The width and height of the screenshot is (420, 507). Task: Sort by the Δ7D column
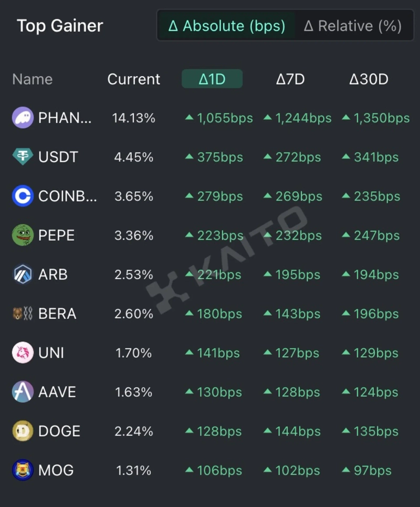(x=290, y=79)
